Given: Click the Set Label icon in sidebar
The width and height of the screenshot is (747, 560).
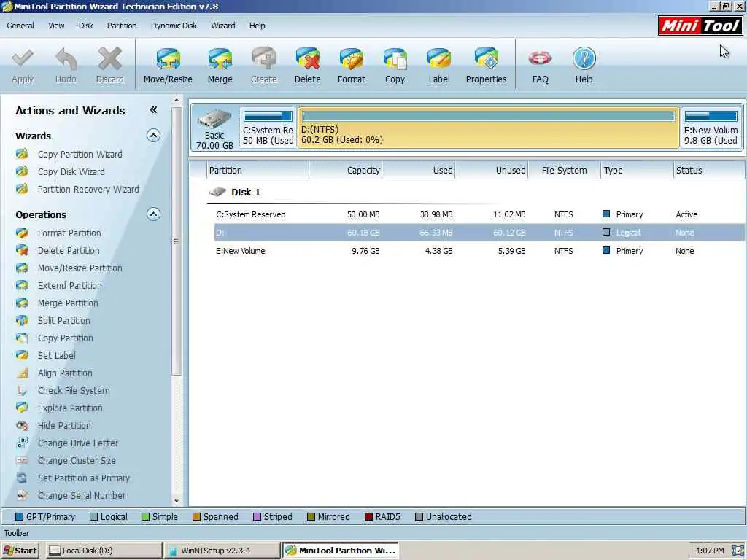Looking at the screenshot, I should pyautogui.click(x=22, y=355).
